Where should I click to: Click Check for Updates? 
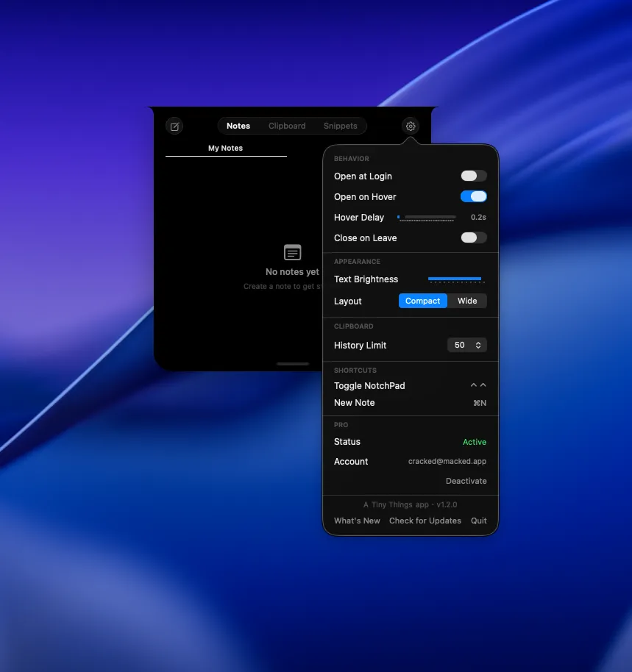coord(425,521)
